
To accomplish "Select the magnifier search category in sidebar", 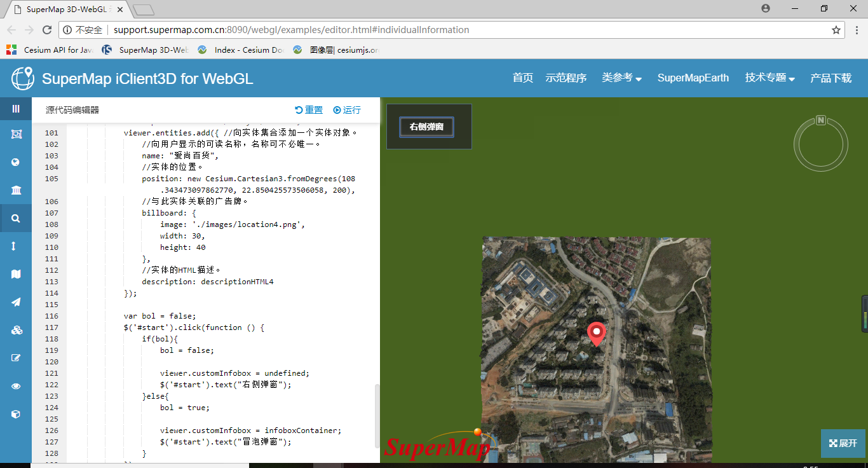I will (16, 218).
